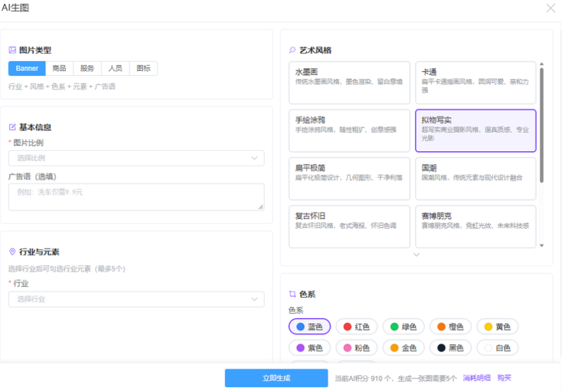Choose the 卡通 art style card
Screen dimensions: 562x392
tap(476, 82)
